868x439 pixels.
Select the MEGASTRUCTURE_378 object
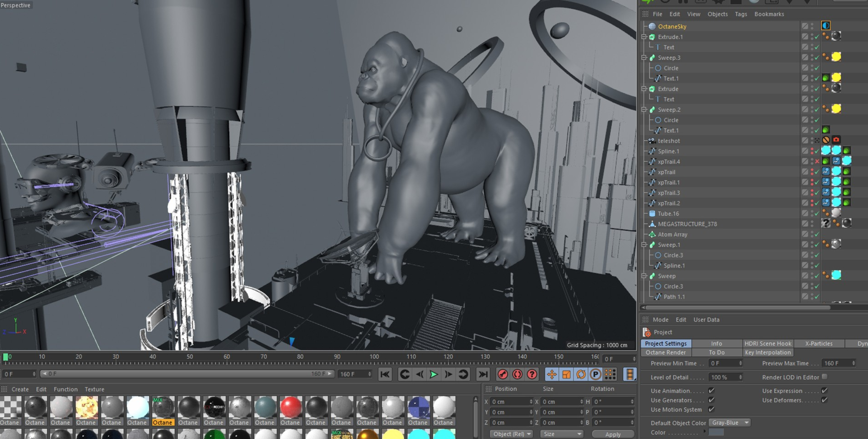tap(687, 224)
